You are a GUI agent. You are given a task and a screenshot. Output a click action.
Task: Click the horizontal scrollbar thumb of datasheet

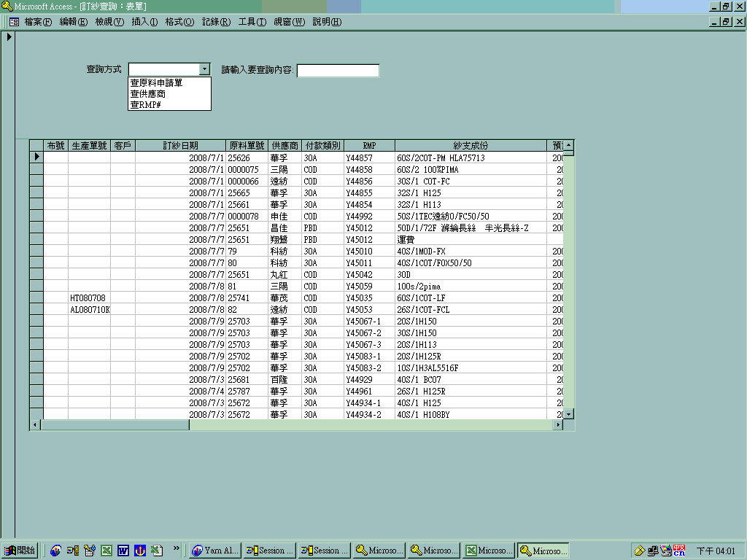tap(115, 425)
